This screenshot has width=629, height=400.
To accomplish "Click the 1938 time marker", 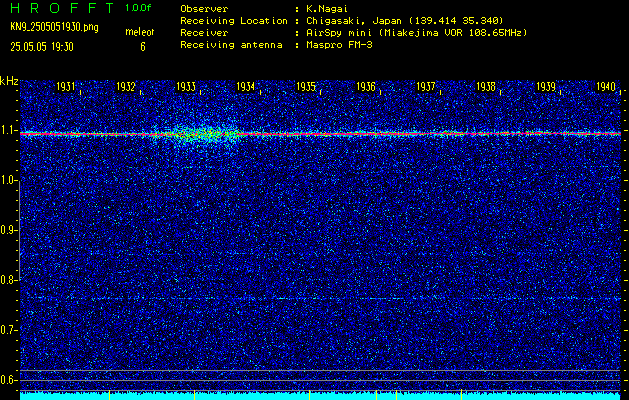I will tap(486, 87).
